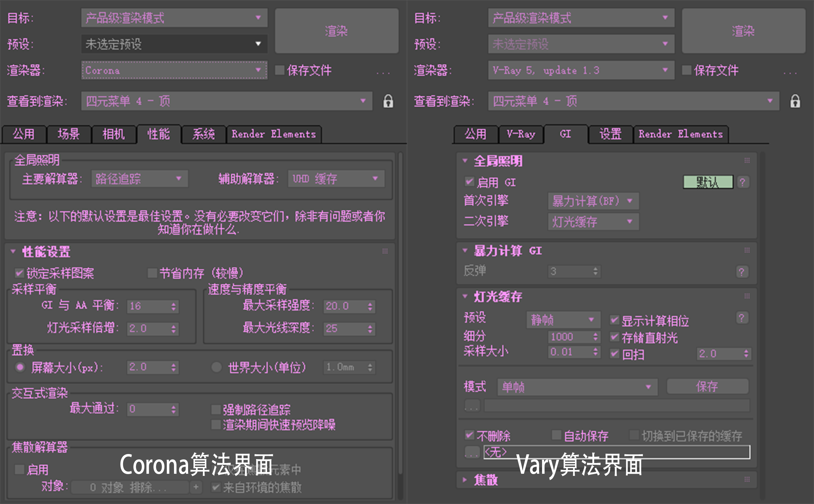Screen dimensions: 814x504
Task: Switch to 设置 tab in V-Ray panel
Action: tap(611, 134)
